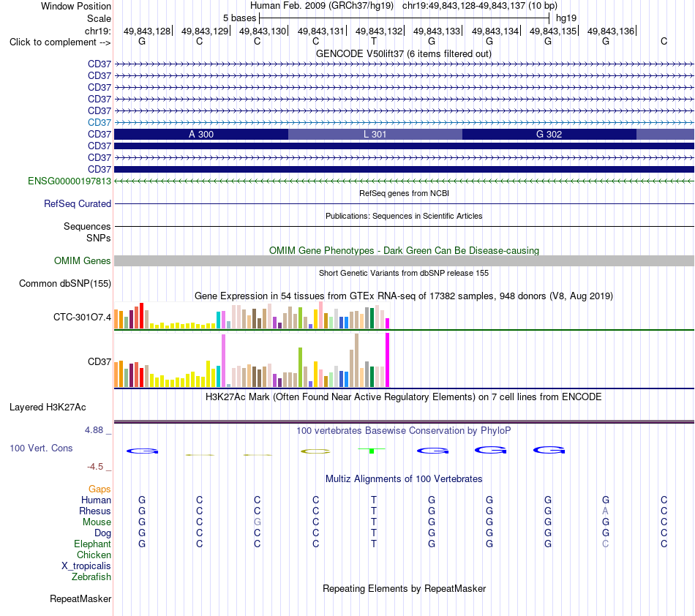
Task: Click the X_tropicalis species label
Action: tap(86, 566)
